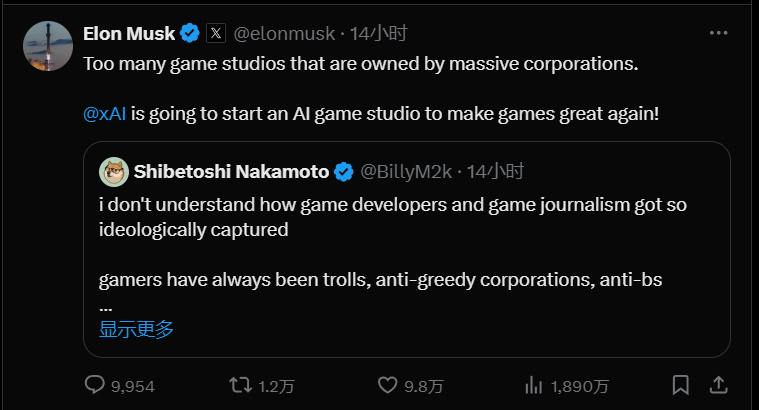The width and height of the screenshot is (759, 410).
Task: Open the @xAI mention link
Action: (x=104, y=113)
